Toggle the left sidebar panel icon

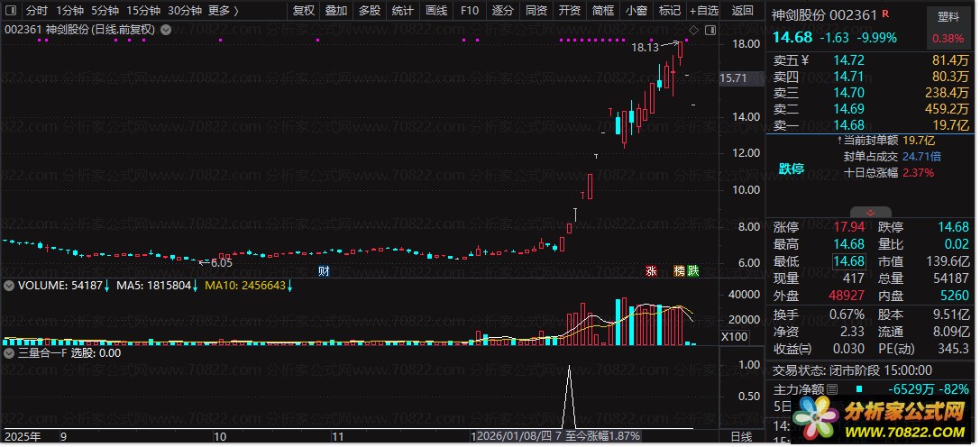click(x=11, y=11)
